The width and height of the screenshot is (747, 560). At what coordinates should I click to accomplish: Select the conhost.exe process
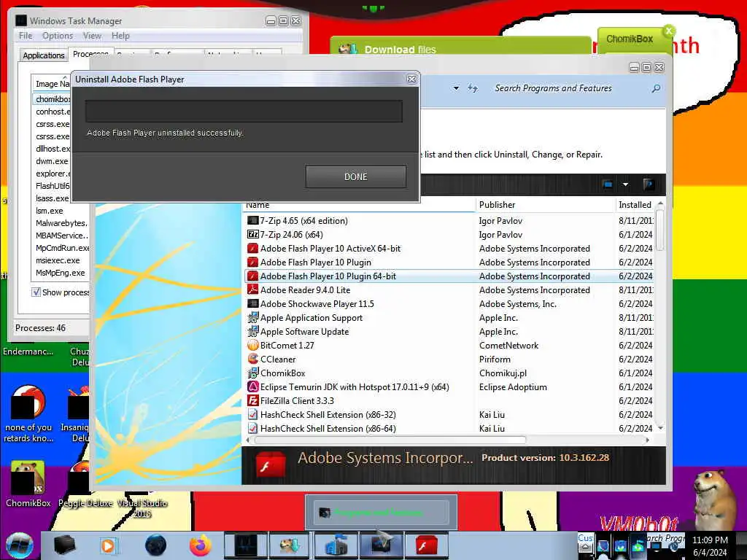pyautogui.click(x=53, y=112)
